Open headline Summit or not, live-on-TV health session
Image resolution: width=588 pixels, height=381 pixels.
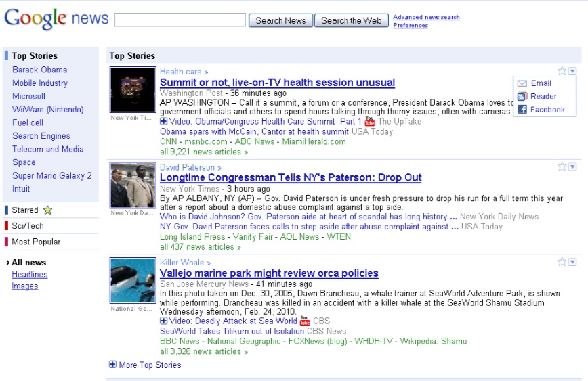278,83
